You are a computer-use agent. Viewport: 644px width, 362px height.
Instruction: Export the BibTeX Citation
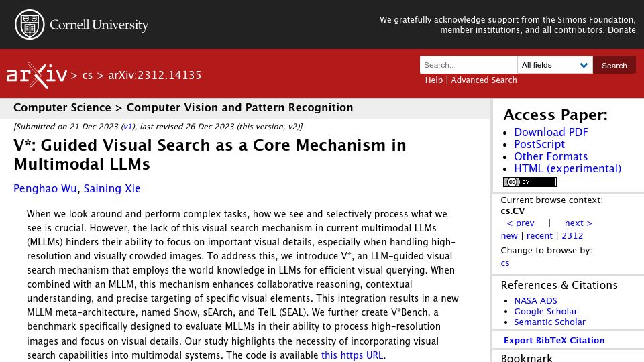point(554,341)
